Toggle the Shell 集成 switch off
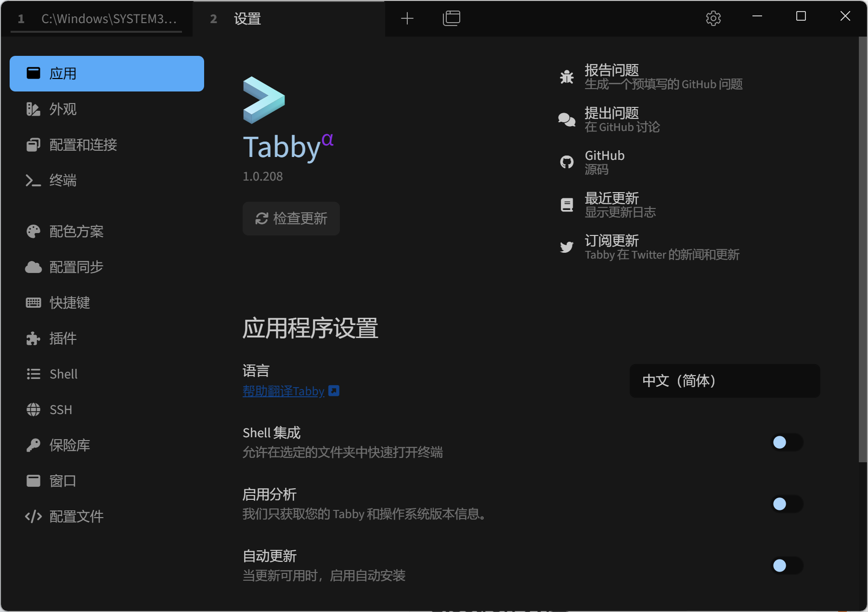Screen dimensions: 868x612 coord(787,442)
